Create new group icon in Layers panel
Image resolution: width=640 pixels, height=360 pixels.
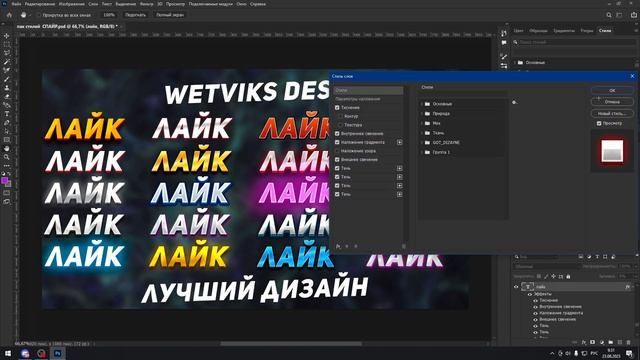click(x=611, y=342)
